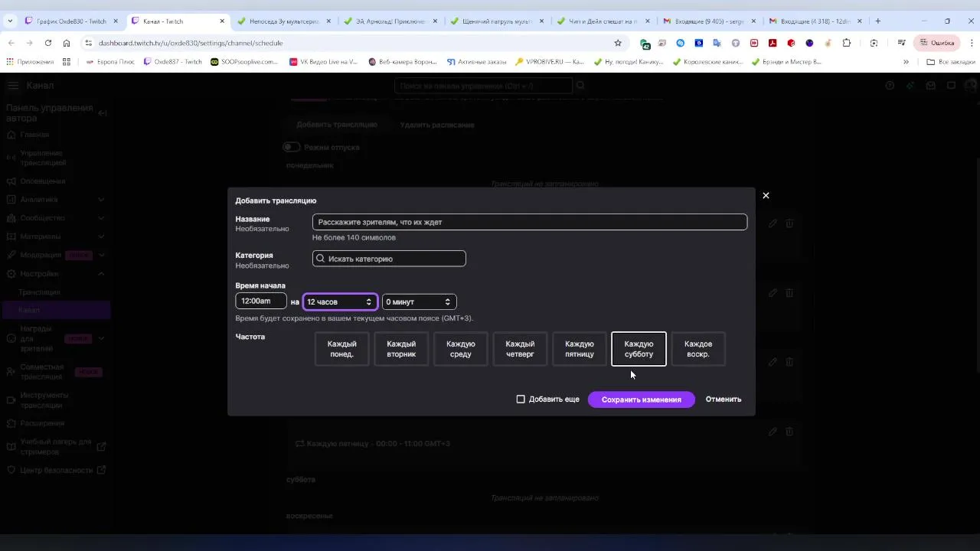Select Каждое воскр. frequency
Viewport: 980px width, 551px height.
(698, 349)
